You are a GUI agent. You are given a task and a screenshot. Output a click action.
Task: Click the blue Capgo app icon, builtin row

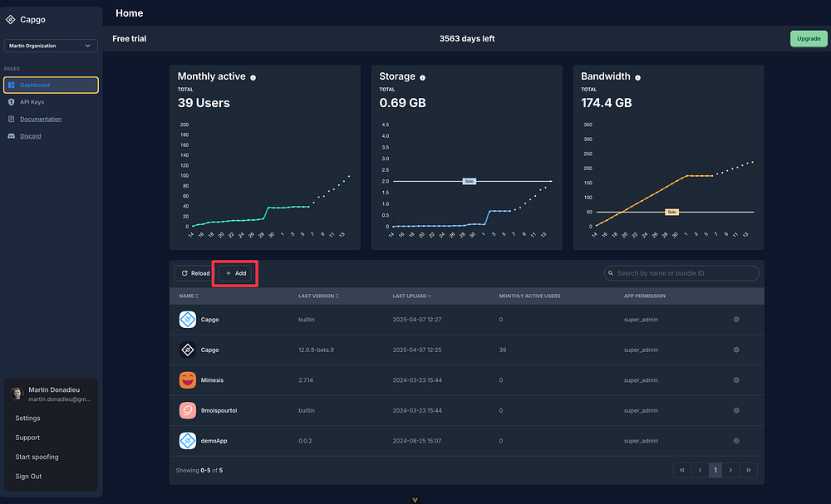tap(188, 320)
